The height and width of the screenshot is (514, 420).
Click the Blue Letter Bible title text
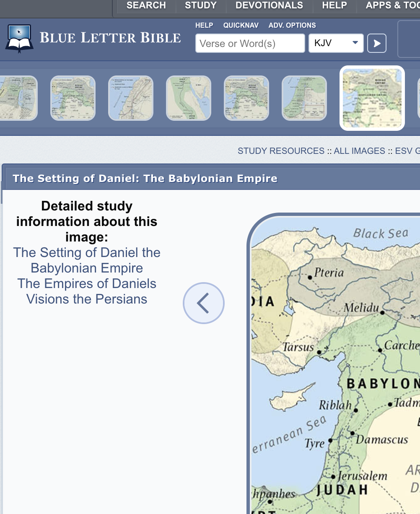tap(111, 38)
